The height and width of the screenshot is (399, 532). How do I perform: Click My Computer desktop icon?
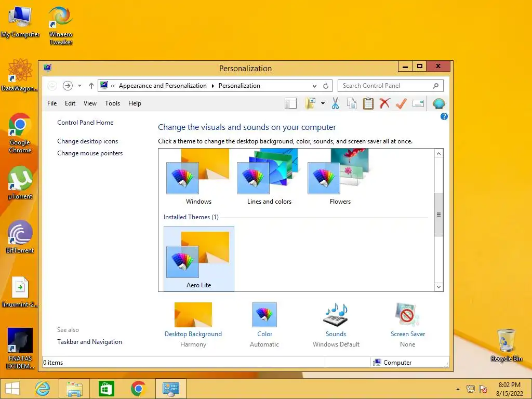coord(20,21)
